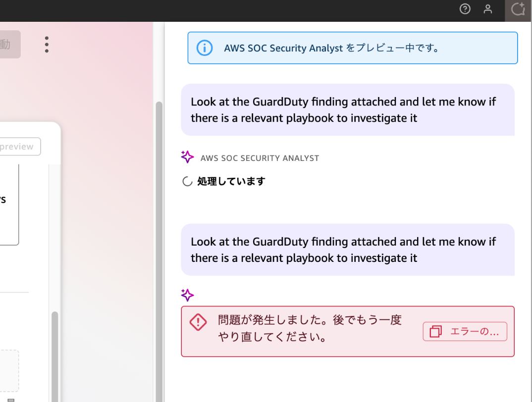The height and width of the screenshot is (402, 532).
Task: Click the processing spinner icon
Action: [187, 182]
